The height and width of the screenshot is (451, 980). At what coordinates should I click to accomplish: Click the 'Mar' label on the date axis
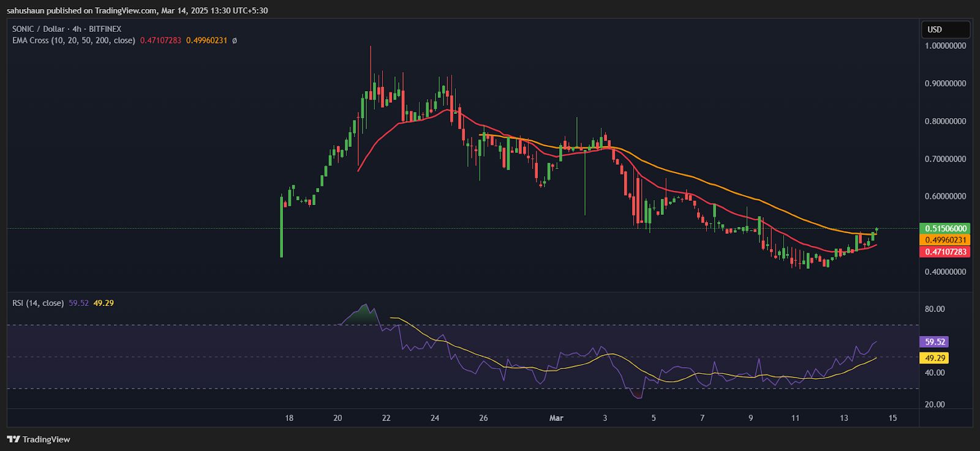tap(556, 418)
